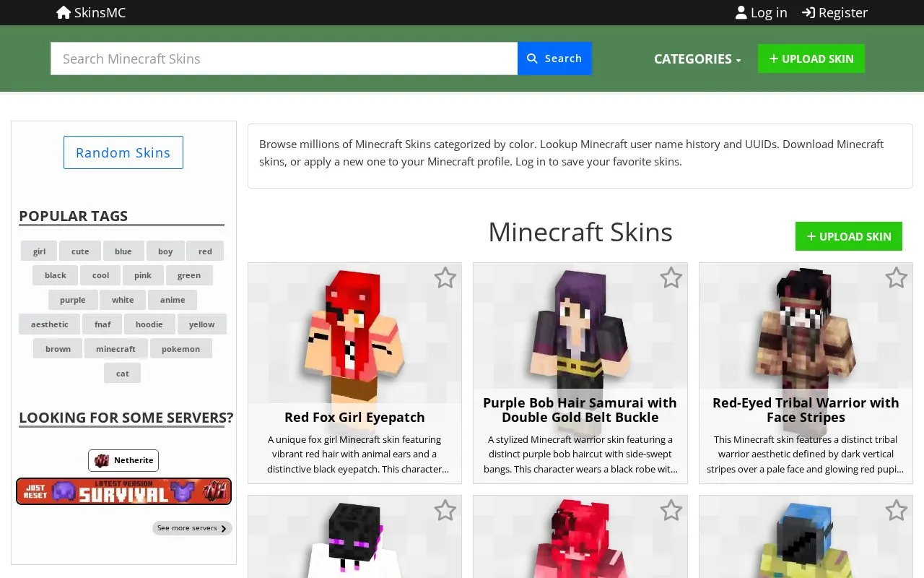Open the red skin thumbnail in second row

(x=580, y=538)
